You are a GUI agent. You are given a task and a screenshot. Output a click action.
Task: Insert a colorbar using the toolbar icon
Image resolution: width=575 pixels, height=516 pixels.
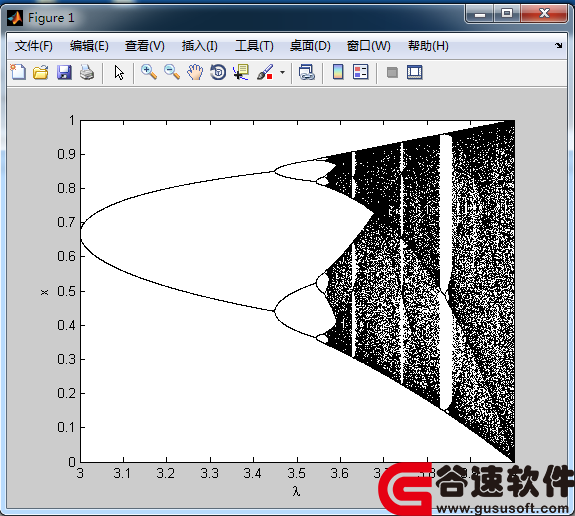[x=338, y=72]
